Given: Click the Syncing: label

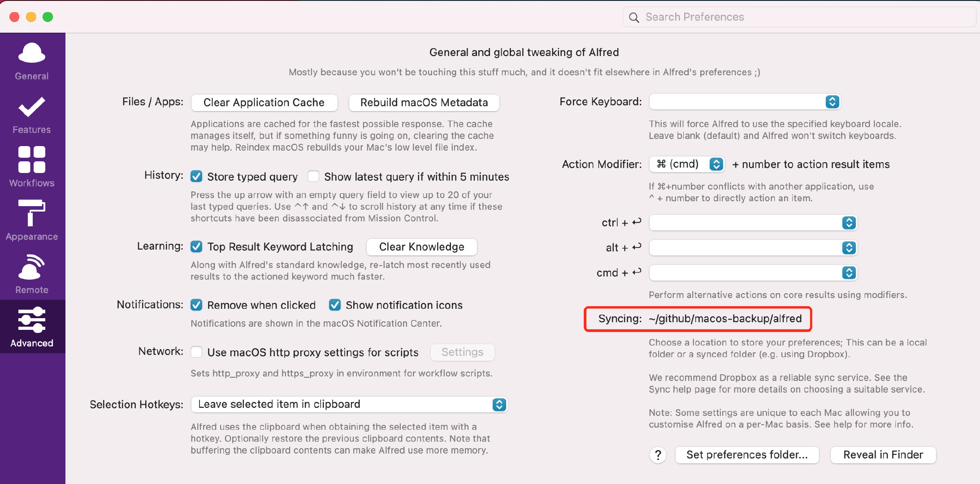Looking at the screenshot, I should [620, 319].
